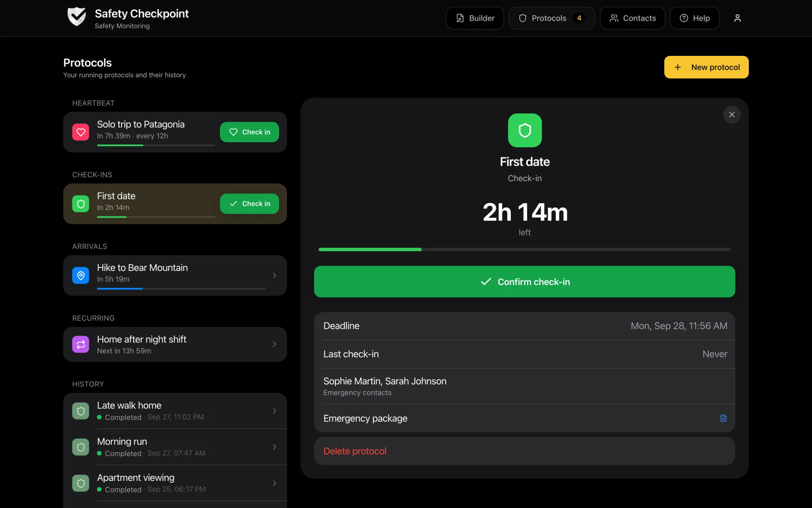Click the Builder document icon
Viewport: 812px width, 508px height.
click(460, 18)
